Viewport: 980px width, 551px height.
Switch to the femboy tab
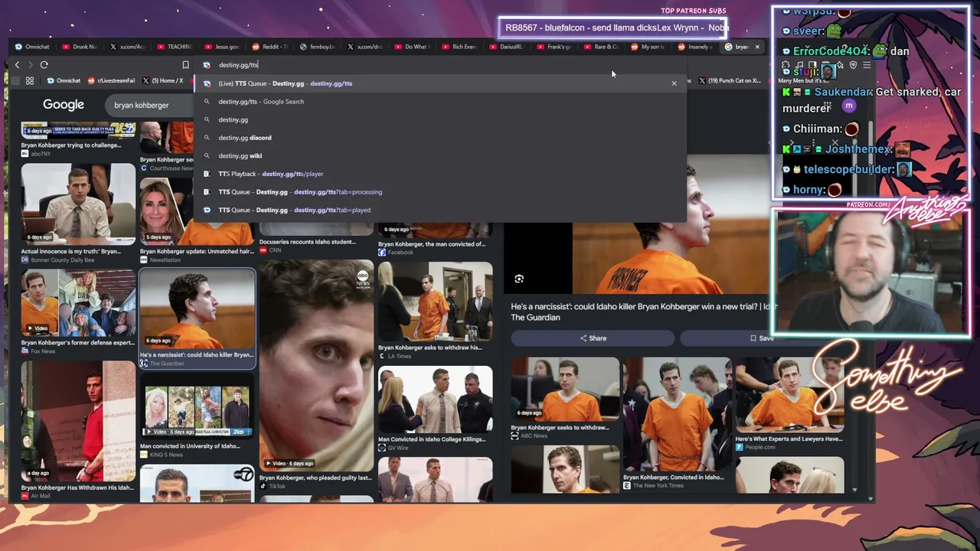pyautogui.click(x=318, y=47)
